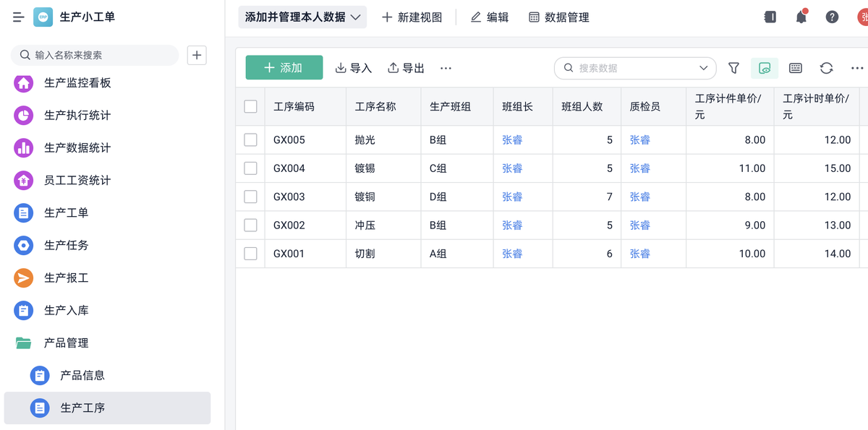Click the plus icon beside sidebar search
The height and width of the screenshot is (430, 868).
pos(197,55)
